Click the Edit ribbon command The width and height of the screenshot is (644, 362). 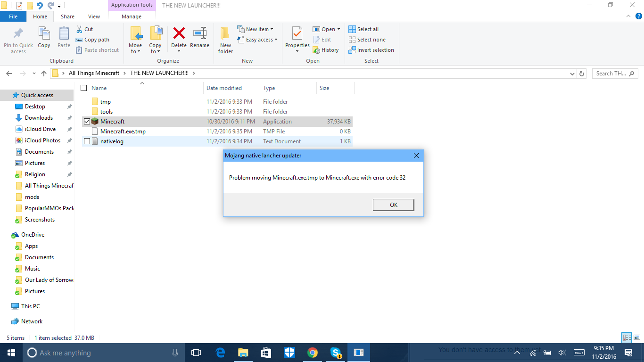(x=322, y=40)
